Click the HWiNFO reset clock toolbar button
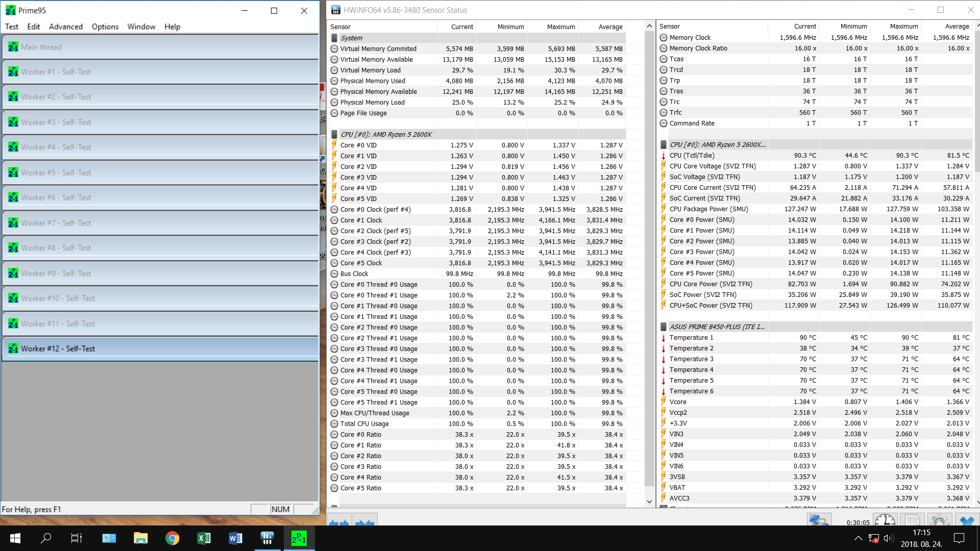Screen dimensions: 980x551 pyautogui.click(x=885, y=520)
